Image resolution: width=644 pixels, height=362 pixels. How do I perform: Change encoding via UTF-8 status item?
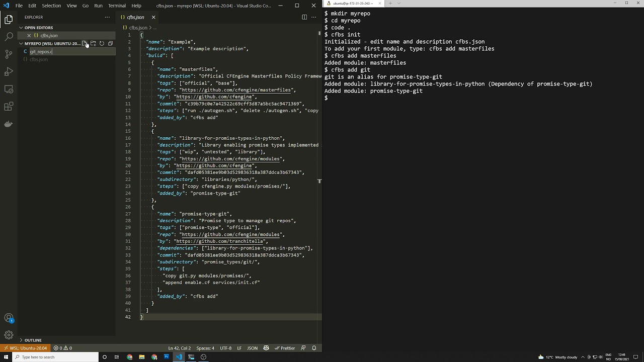click(x=226, y=348)
